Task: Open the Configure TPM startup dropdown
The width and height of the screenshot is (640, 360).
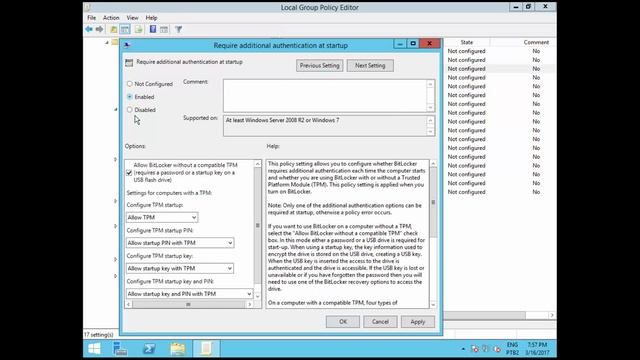Action: point(162,218)
